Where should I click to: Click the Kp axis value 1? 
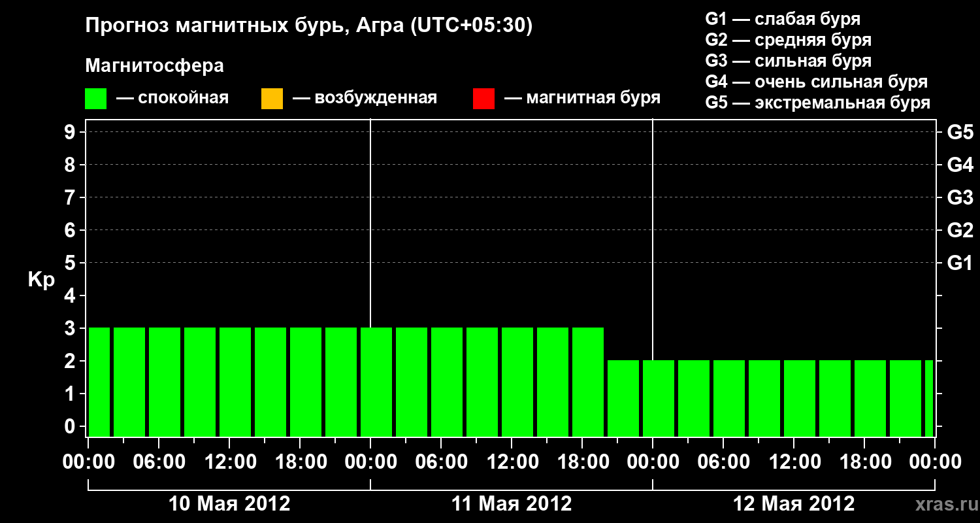pos(71,394)
